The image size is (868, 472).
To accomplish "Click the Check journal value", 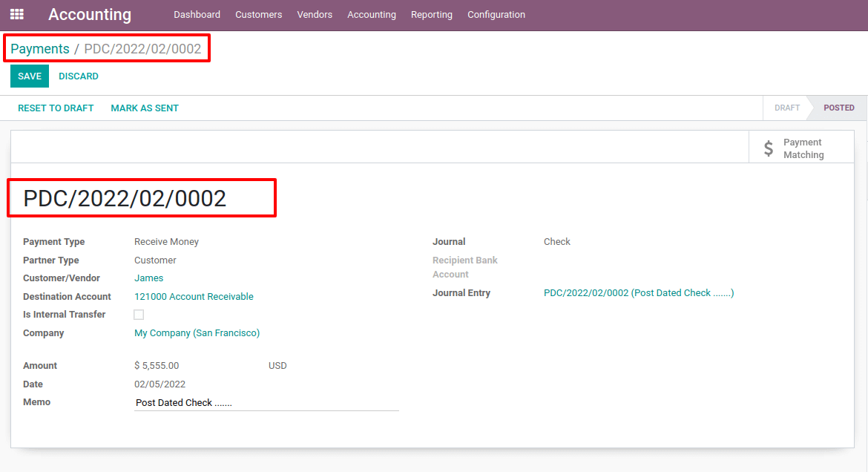I will [x=557, y=241].
